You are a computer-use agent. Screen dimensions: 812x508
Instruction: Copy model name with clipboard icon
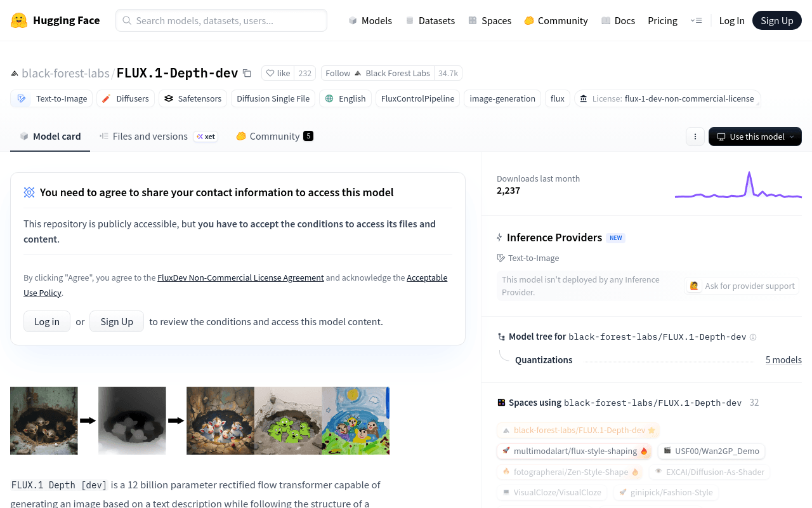(247, 73)
